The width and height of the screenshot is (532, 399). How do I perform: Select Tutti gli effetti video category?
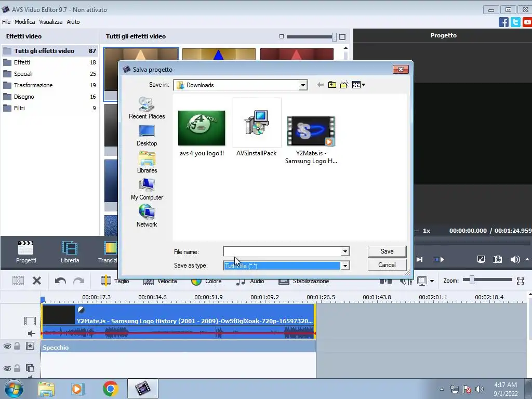pos(50,51)
